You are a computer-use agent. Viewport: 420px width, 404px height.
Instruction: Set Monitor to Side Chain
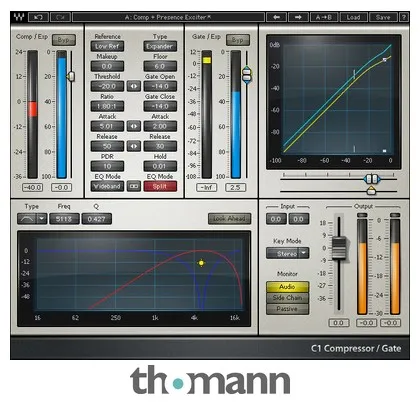click(x=287, y=298)
